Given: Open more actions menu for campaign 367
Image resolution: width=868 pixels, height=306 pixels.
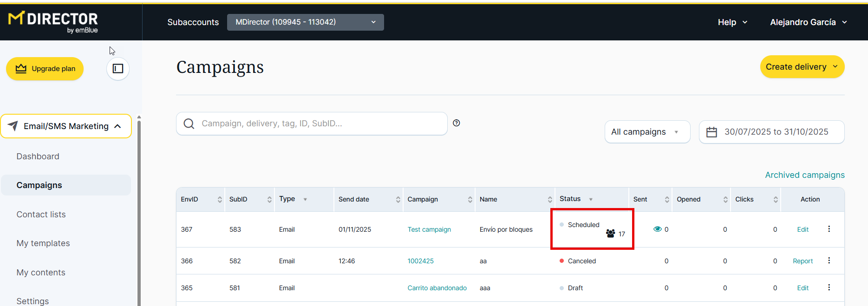Looking at the screenshot, I should click(x=829, y=229).
